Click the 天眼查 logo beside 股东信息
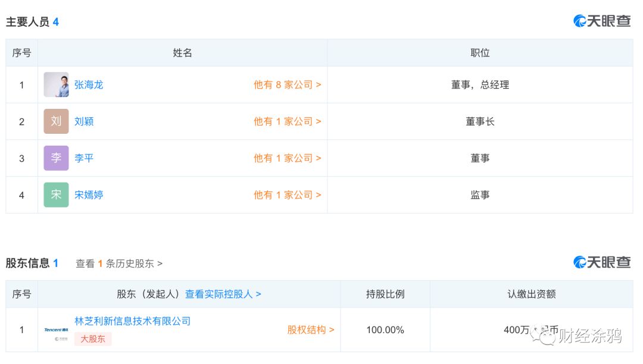This screenshot has width=643, height=364. [x=602, y=262]
